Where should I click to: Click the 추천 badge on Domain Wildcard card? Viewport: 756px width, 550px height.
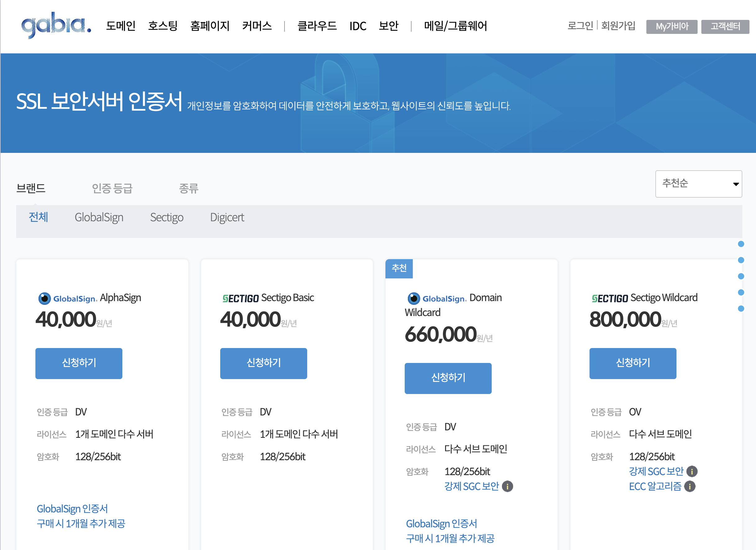pos(399,268)
